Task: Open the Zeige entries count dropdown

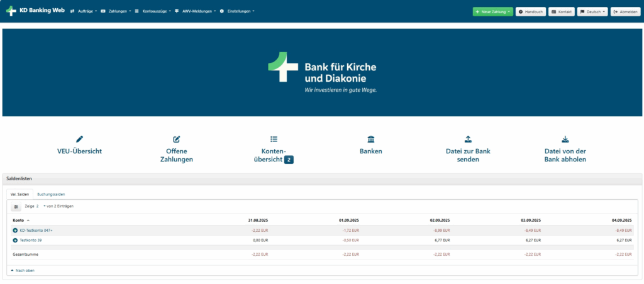Action: coord(41,206)
